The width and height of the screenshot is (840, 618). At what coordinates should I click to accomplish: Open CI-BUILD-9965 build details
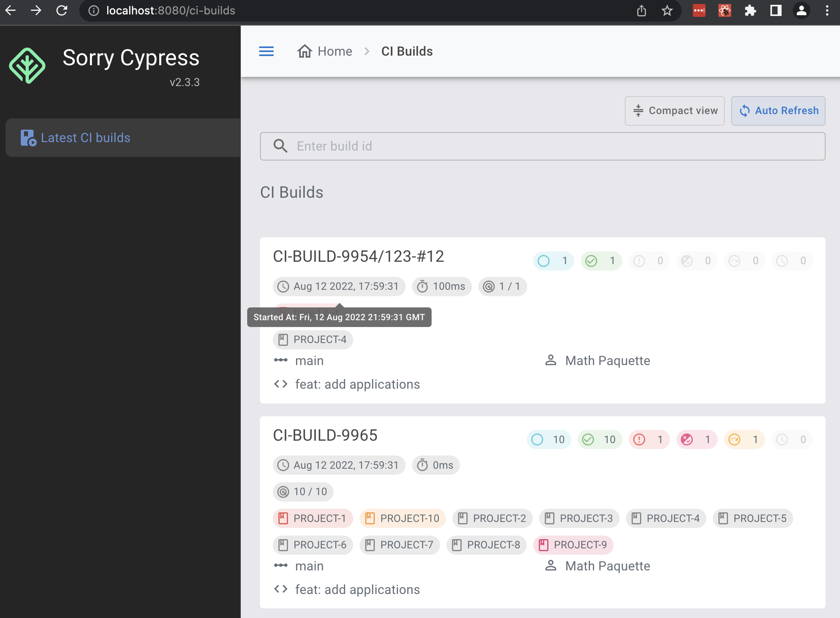(325, 435)
